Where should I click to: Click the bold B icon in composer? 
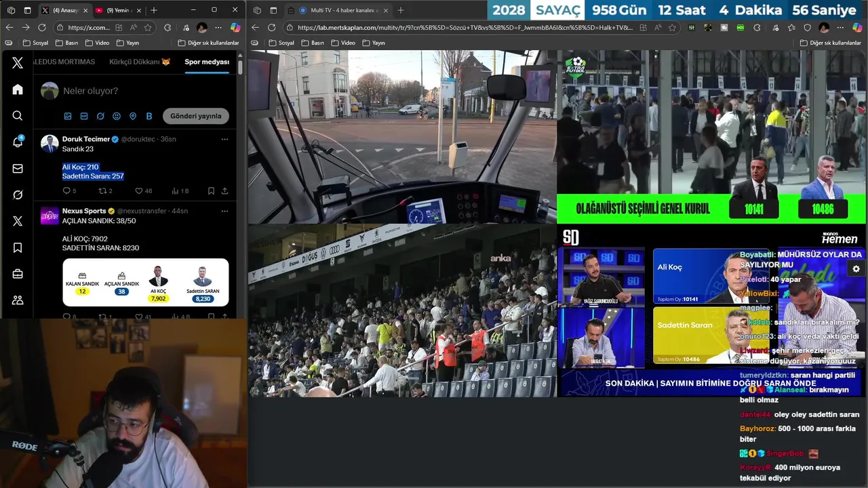point(149,116)
